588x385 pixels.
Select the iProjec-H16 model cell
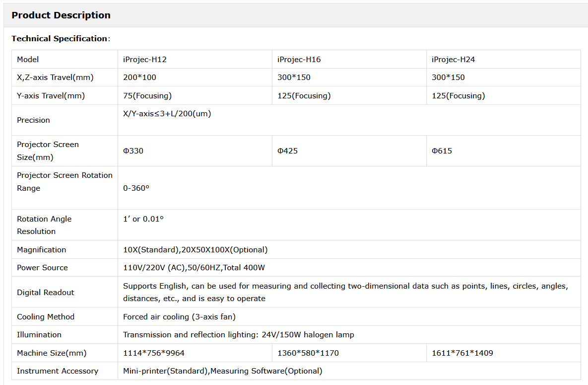[299, 60]
